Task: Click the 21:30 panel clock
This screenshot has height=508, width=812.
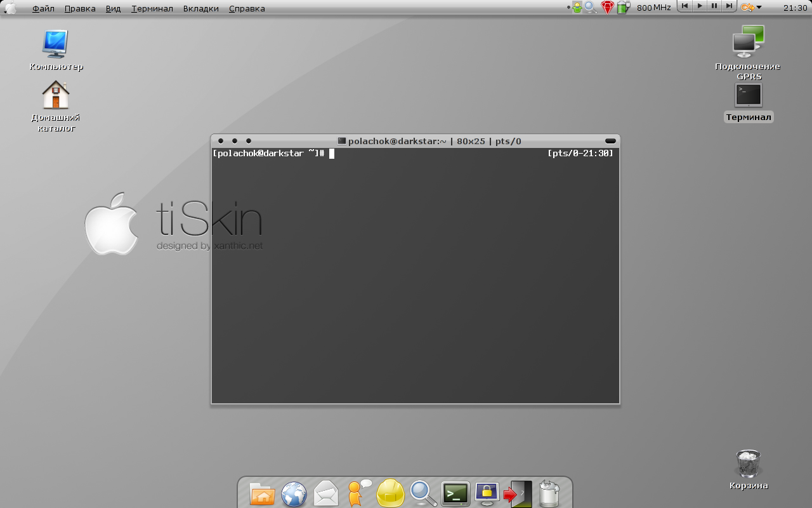Action: [x=794, y=8]
